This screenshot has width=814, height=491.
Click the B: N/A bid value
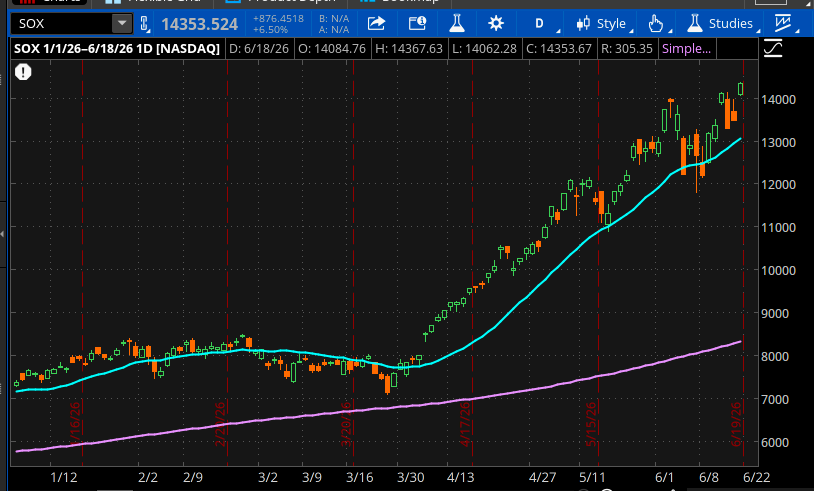point(334,19)
